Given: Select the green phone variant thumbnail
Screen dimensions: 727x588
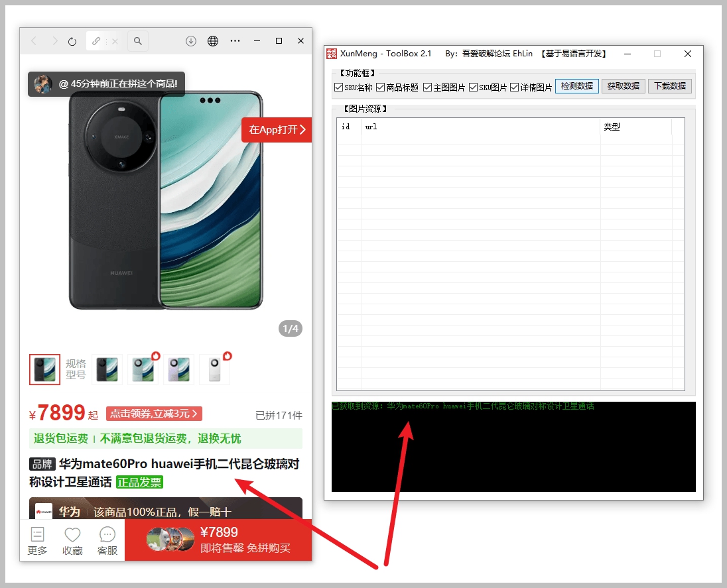Looking at the screenshot, I should point(143,369).
